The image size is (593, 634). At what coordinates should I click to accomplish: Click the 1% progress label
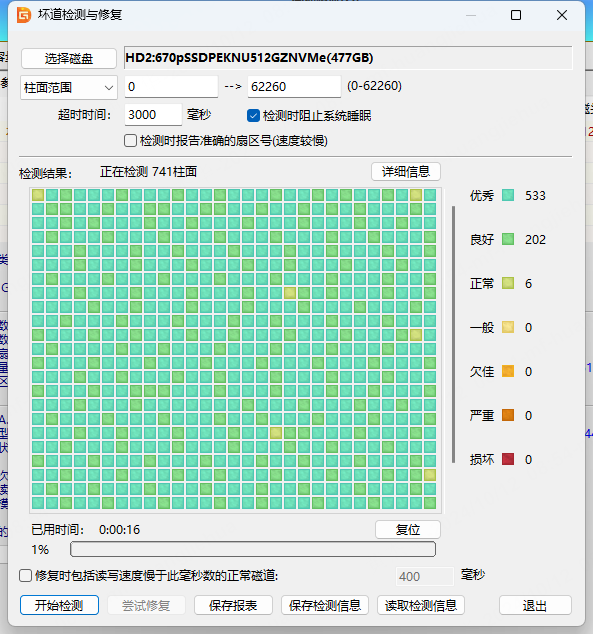[40, 550]
